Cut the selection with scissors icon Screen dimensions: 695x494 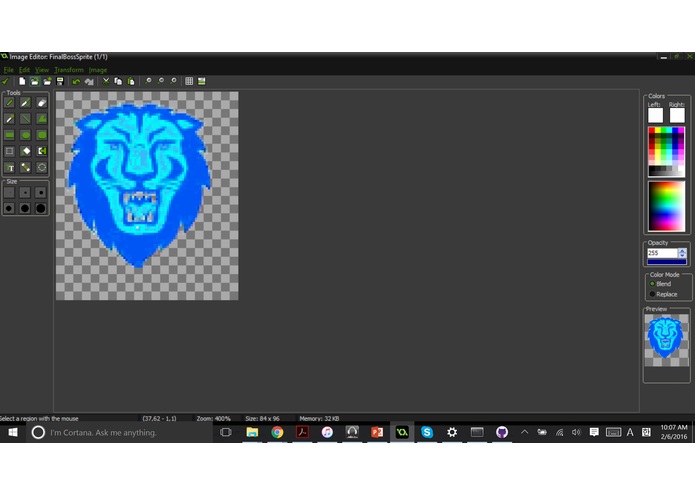105,82
